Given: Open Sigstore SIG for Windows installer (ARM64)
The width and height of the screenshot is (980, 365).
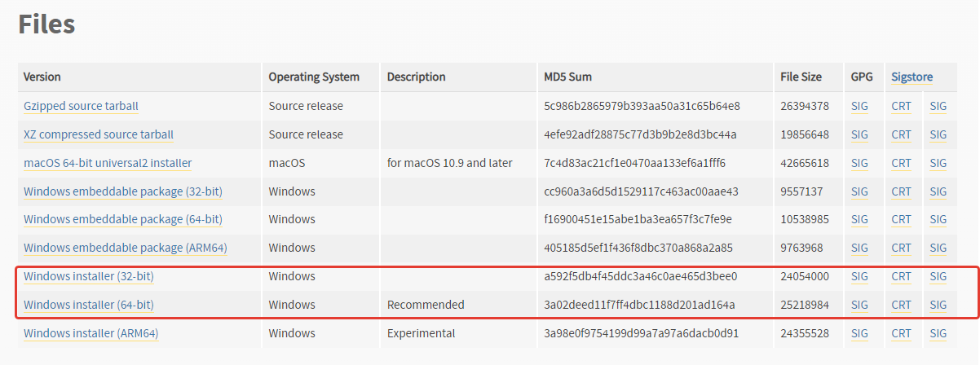Looking at the screenshot, I should click(938, 333).
